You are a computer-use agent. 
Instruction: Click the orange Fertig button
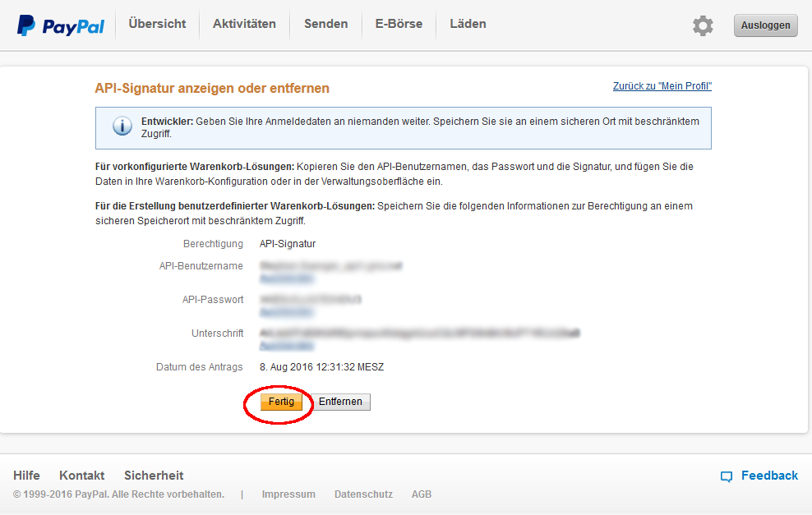[x=281, y=402]
